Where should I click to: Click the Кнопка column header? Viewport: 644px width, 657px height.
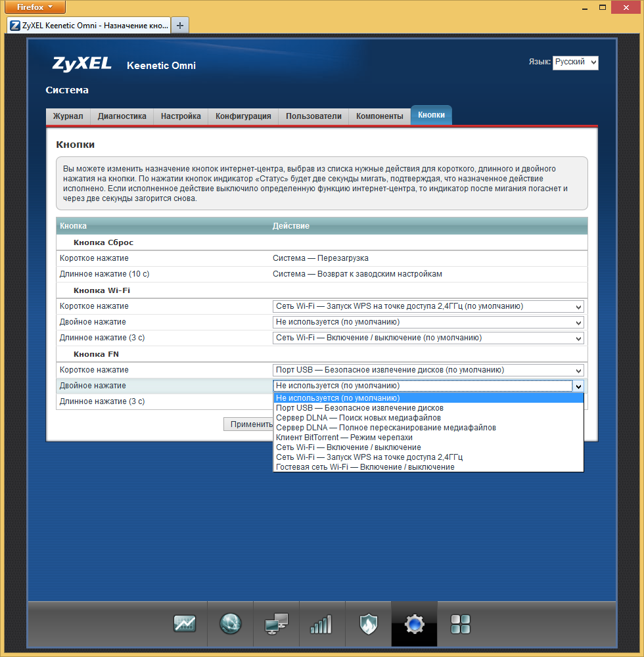(x=73, y=226)
